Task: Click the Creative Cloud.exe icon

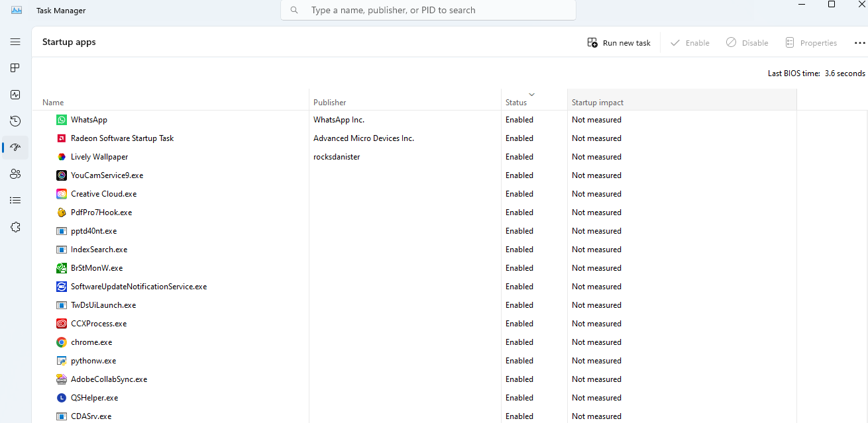Action: coord(62,194)
